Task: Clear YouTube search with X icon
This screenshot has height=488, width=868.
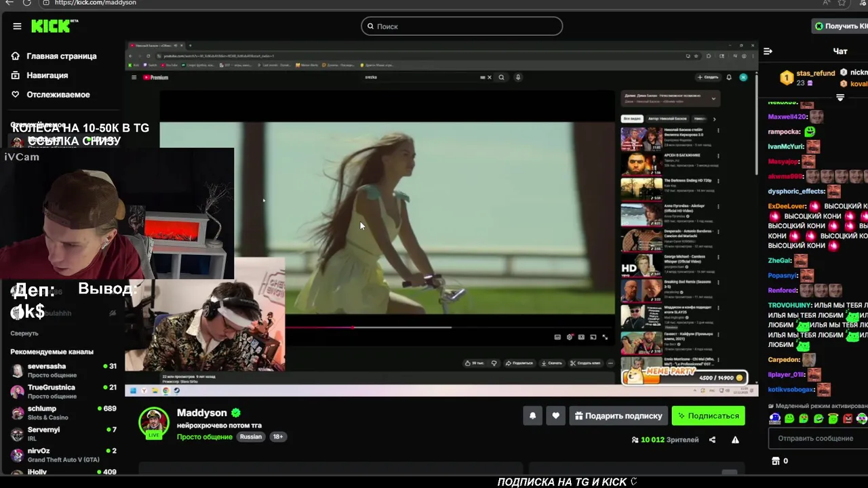Action: (490, 77)
